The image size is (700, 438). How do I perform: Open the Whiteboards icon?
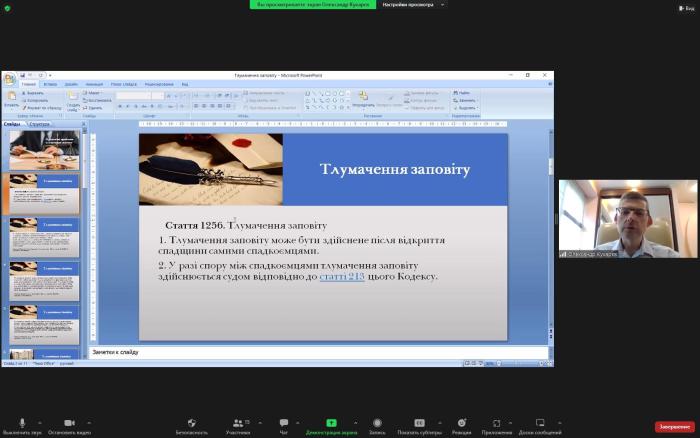(540, 424)
